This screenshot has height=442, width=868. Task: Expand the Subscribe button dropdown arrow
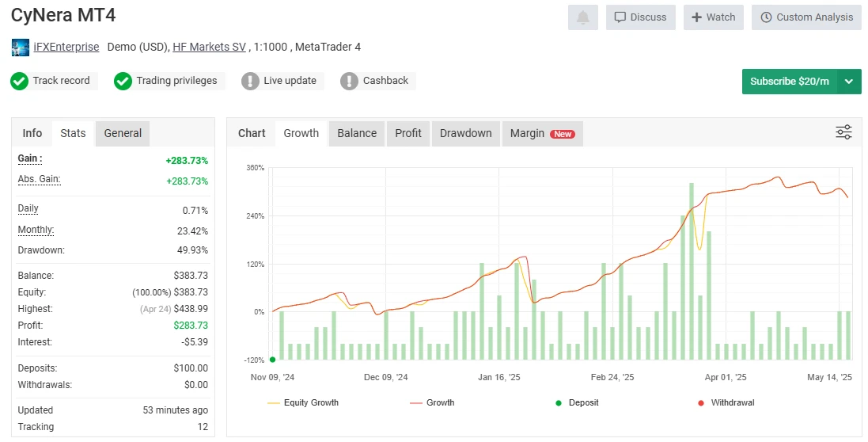click(849, 82)
